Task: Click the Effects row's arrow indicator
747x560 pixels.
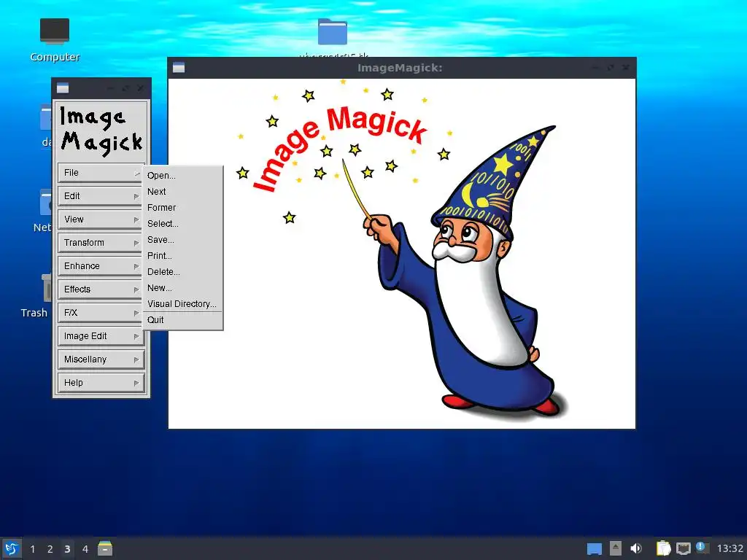Action: click(136, 289)
